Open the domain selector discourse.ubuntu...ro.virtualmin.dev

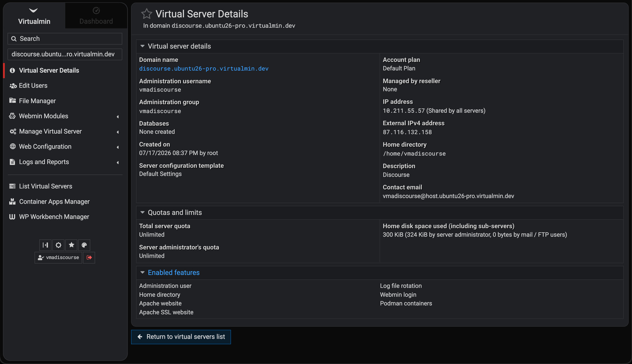[x=65, y=54]
